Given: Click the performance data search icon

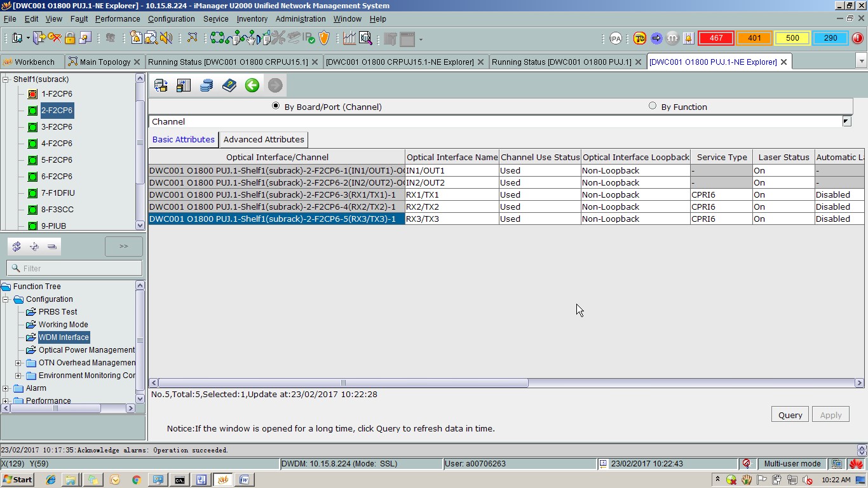Looking at the screenshot, I should (x=365, y=38).
